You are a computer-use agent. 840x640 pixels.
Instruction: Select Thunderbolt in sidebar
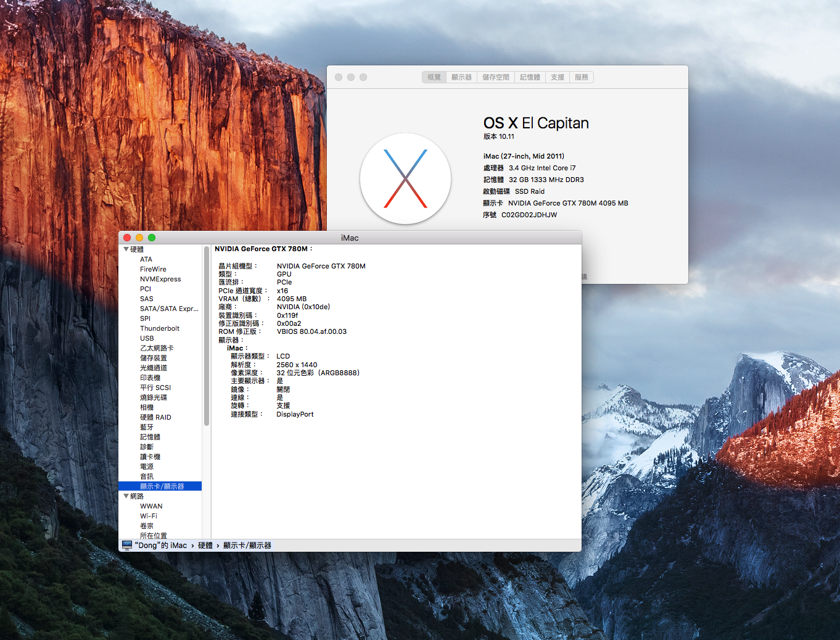[x=160, y=328]
